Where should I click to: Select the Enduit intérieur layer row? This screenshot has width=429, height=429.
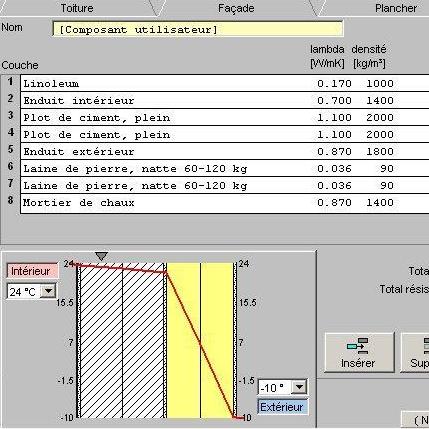pos(225,100)
